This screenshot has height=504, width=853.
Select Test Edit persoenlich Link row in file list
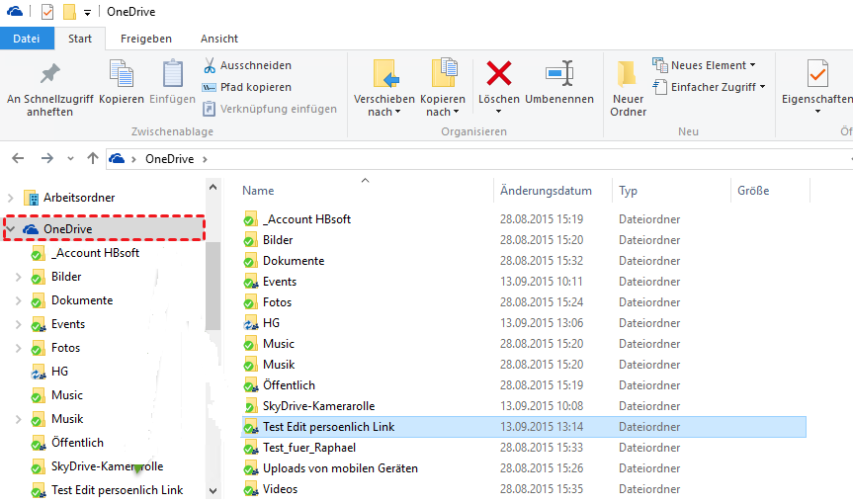(523, 427)
